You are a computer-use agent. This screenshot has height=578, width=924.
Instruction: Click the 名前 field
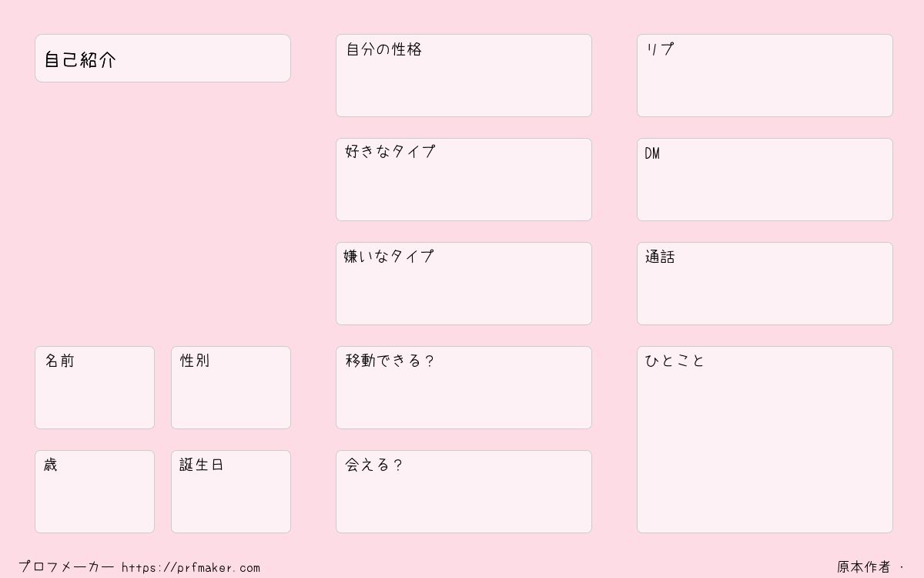coord(95,388)
